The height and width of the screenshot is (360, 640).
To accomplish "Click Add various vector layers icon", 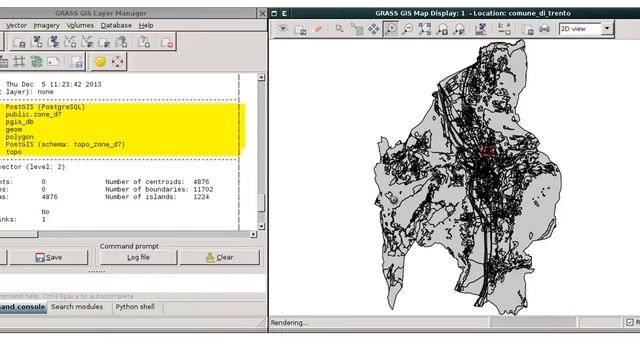I will coord(87,42).
